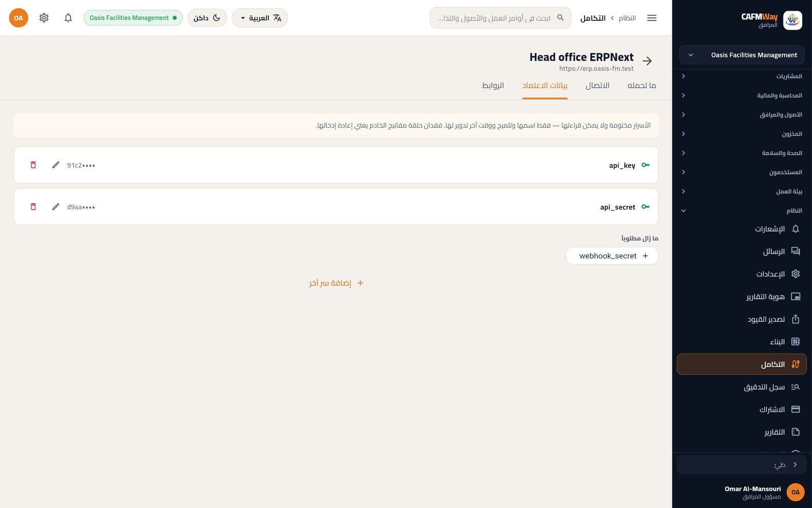This screenshot has width=812, height=508.
Task: Click the search magnifier icon
Action: 560,18
